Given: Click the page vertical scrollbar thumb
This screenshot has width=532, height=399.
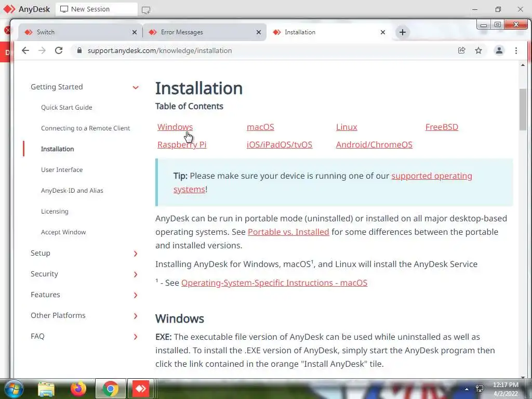Looking at the screenshot, I should [x=523, y=109].
